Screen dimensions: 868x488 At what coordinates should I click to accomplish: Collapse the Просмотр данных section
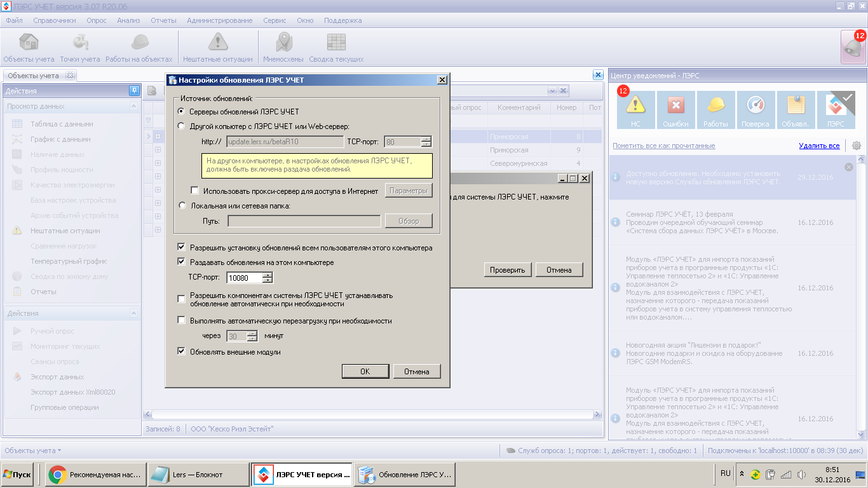134,106
